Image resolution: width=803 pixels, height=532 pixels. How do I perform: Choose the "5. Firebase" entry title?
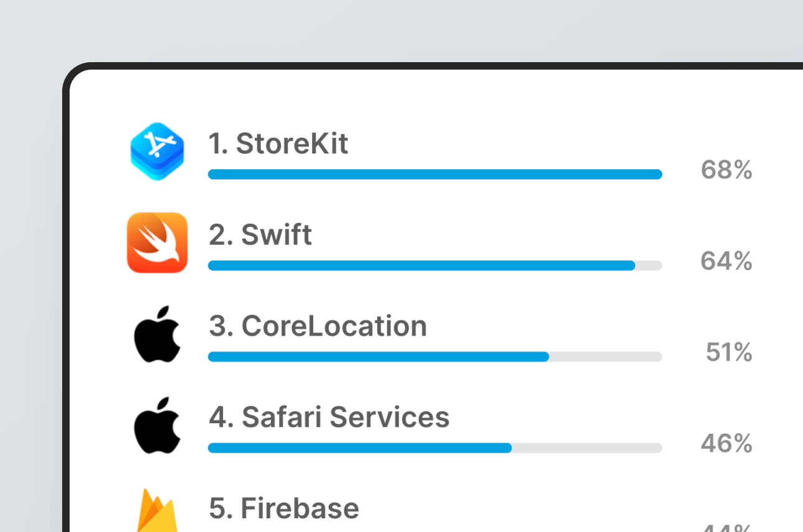[x=284, y=508]
